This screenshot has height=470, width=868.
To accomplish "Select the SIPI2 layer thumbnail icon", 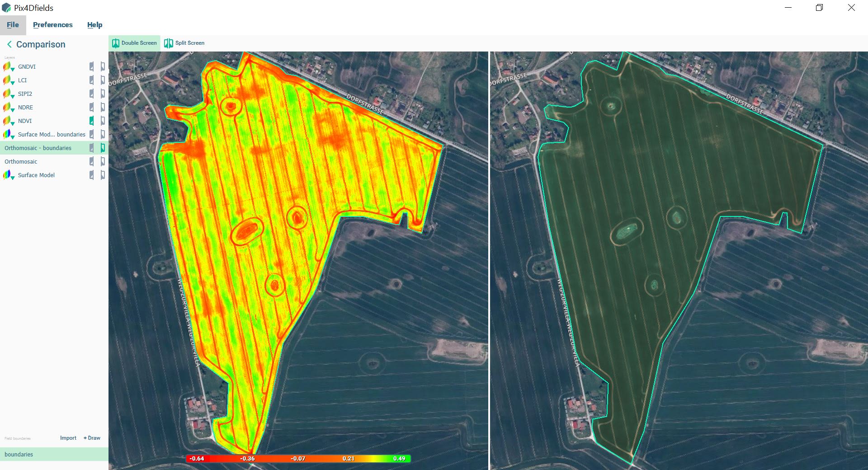I will (7, 94).
